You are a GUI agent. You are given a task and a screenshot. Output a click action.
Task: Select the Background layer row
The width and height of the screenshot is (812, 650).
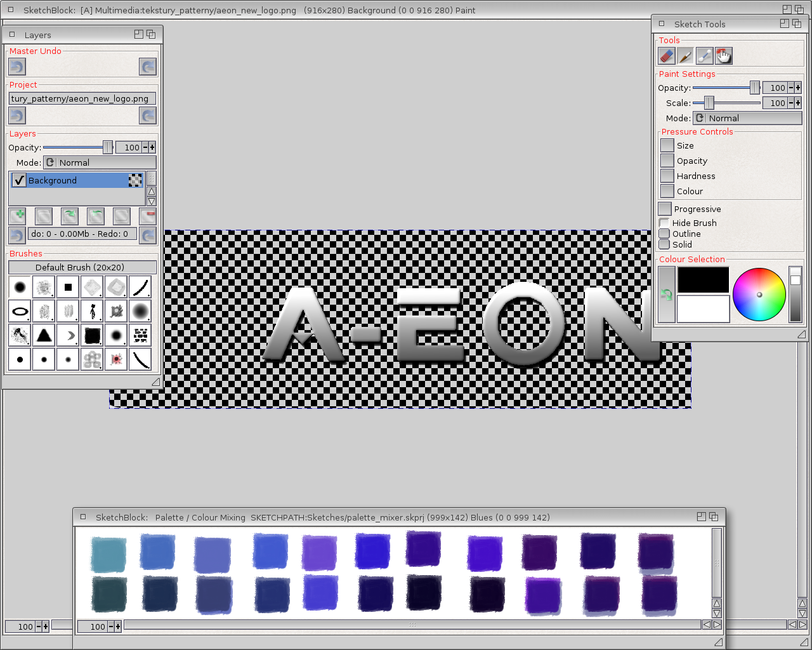[77, 180]
